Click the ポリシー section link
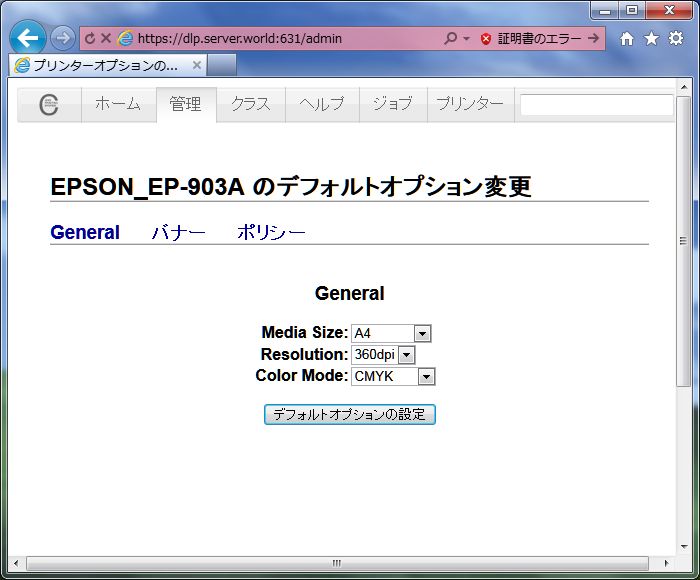 [271, 233]
